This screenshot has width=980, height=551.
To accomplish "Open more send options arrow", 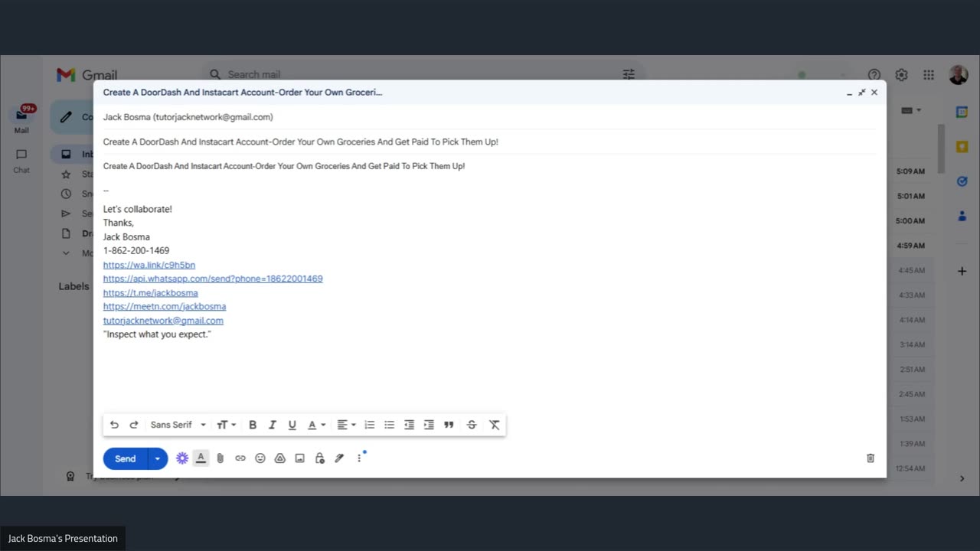I will 158,458.
